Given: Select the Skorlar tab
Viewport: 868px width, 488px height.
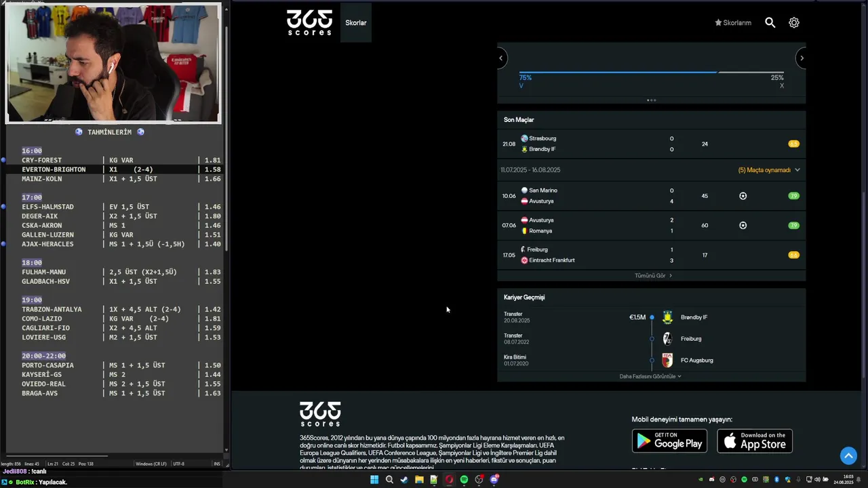Looking at the screenshot, I should coord(356,22).
